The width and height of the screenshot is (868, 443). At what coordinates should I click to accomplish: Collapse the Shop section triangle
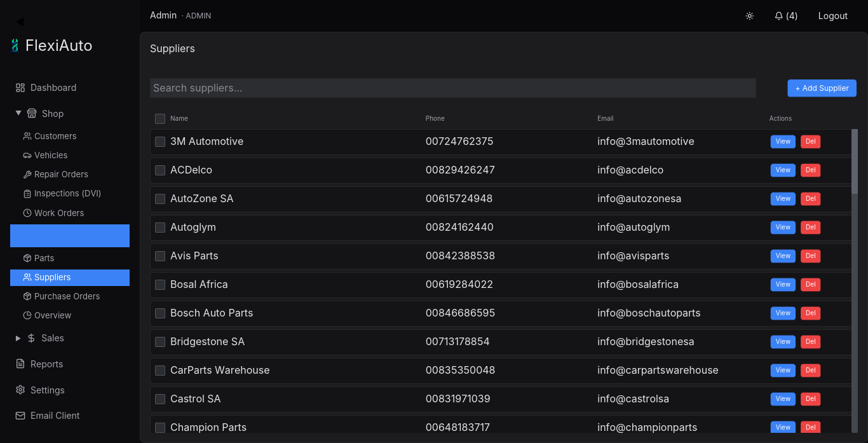pyautogui.click(x=18, y=113)
